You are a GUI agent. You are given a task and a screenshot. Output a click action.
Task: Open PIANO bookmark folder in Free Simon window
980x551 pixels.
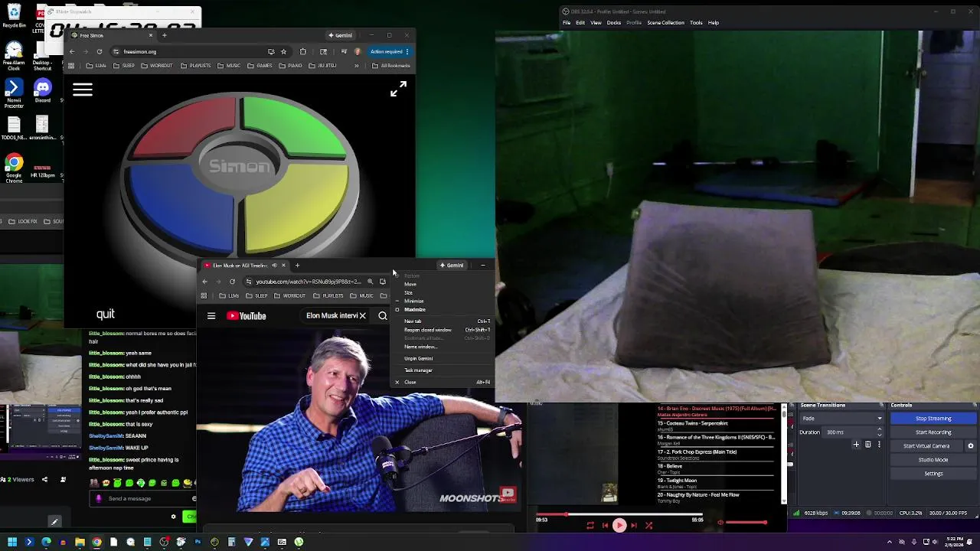[291, 66]
